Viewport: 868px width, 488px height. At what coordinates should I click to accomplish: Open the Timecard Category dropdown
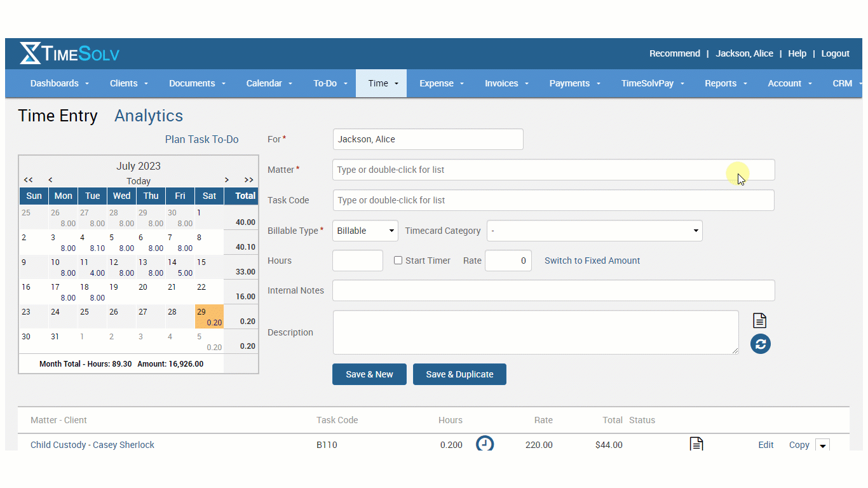pos(595,231)
